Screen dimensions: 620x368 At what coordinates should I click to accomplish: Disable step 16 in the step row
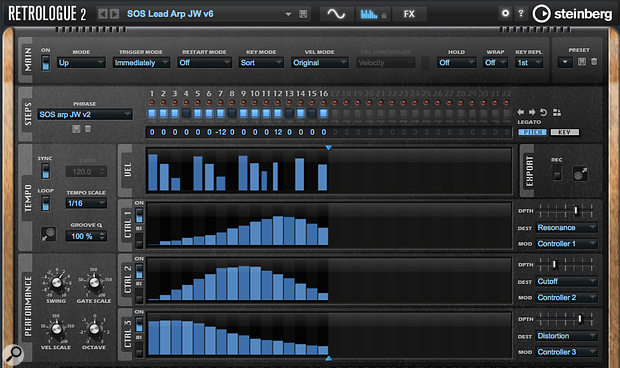pyautogui.click(x=323, y=113)
